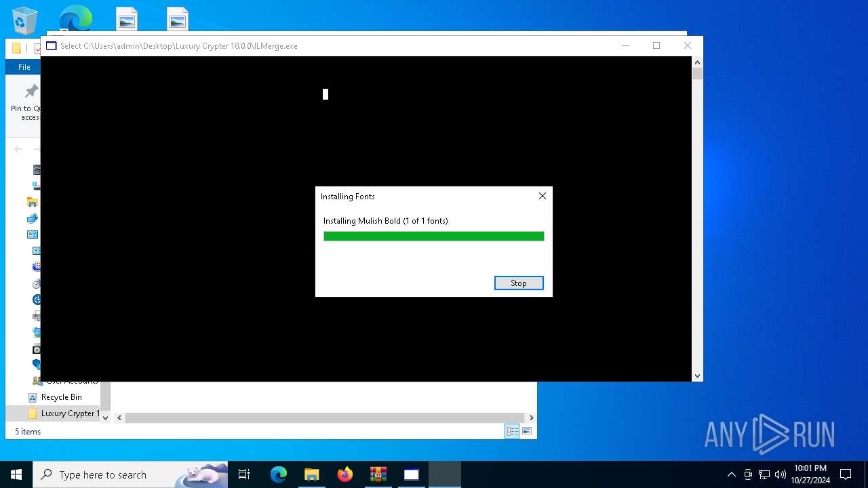Viewport: 868px width, 488px height.
Task: Click the console scrollbar up arrow
Action: click(697, 62)
